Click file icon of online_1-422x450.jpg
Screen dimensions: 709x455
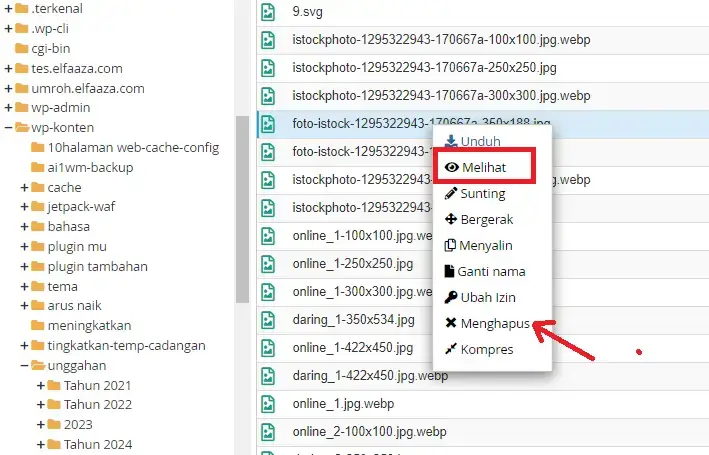[268, 348]
